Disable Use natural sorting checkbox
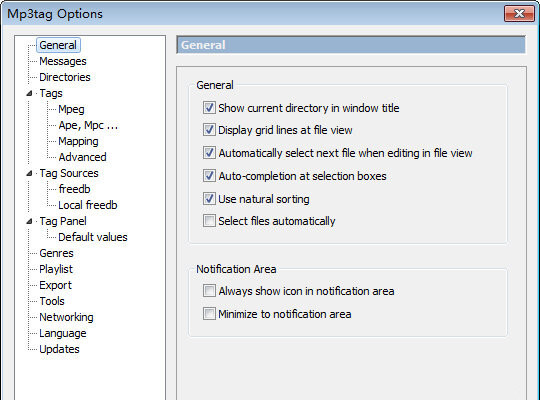 209,199
